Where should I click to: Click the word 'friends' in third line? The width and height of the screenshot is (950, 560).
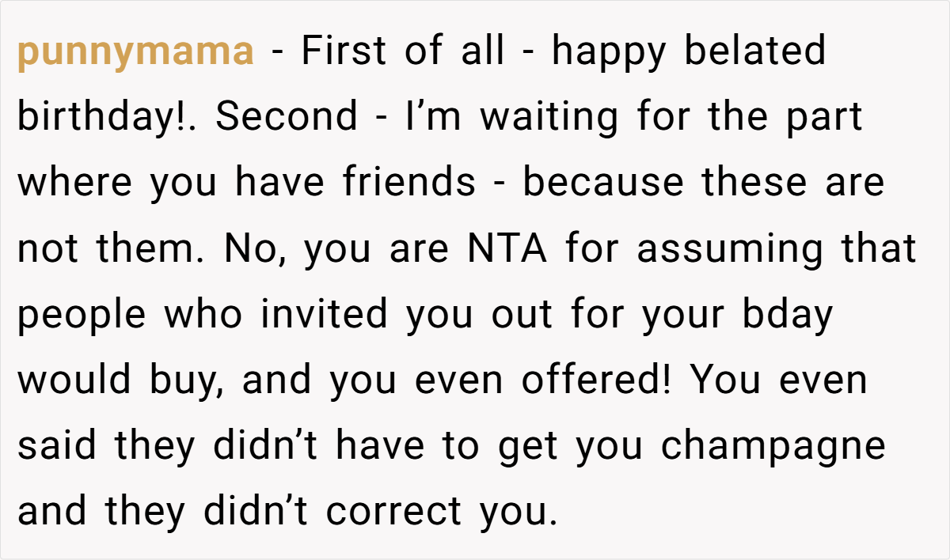[x=409, y=183]
